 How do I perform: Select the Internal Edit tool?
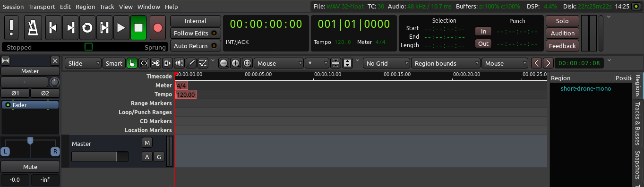coord(203,63)
